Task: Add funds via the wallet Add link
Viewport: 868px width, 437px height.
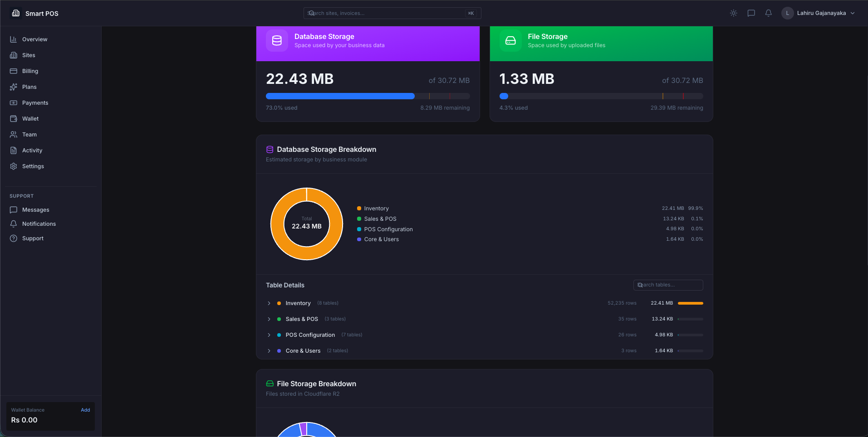Action: pos(85,410)
